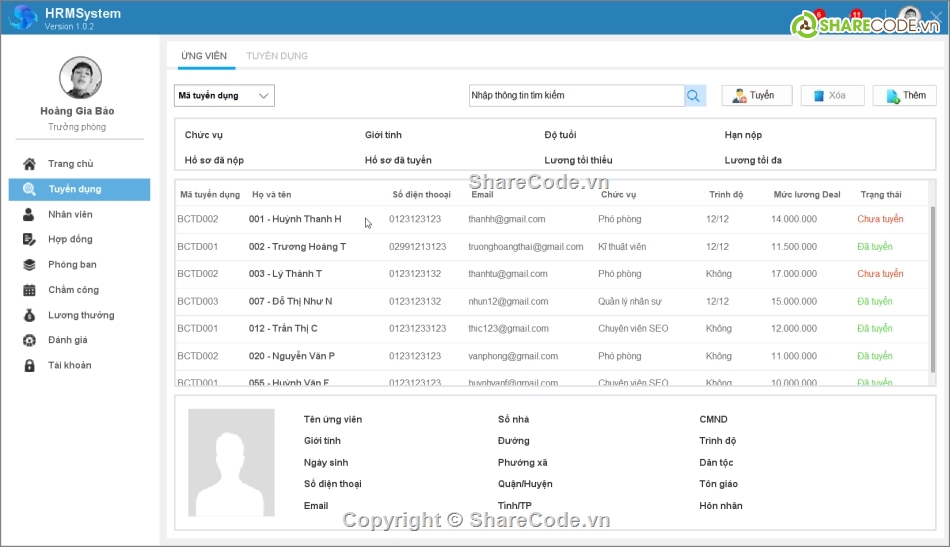This screenshot has height=547, width=950.
Task: Expand the Mã tuyển dụng dropdown
Action: point(224,96)
